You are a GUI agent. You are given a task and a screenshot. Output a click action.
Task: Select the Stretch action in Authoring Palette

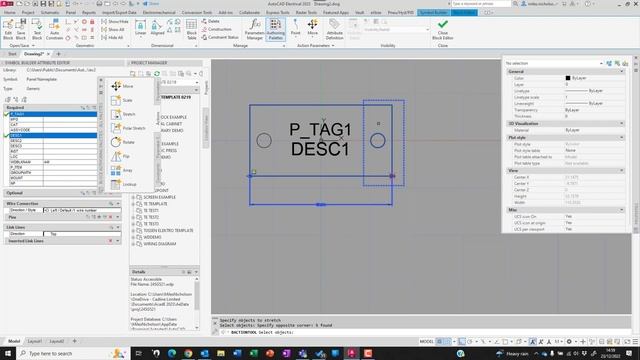click(123, 114)
